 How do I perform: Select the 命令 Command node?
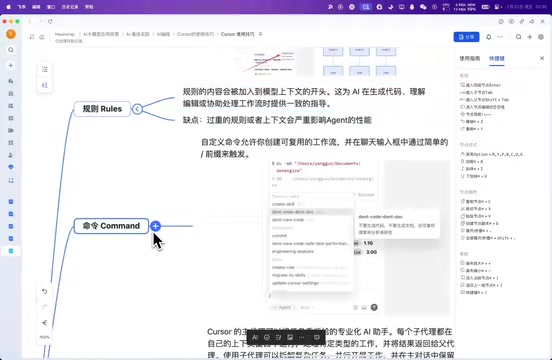tap(111, 226)
